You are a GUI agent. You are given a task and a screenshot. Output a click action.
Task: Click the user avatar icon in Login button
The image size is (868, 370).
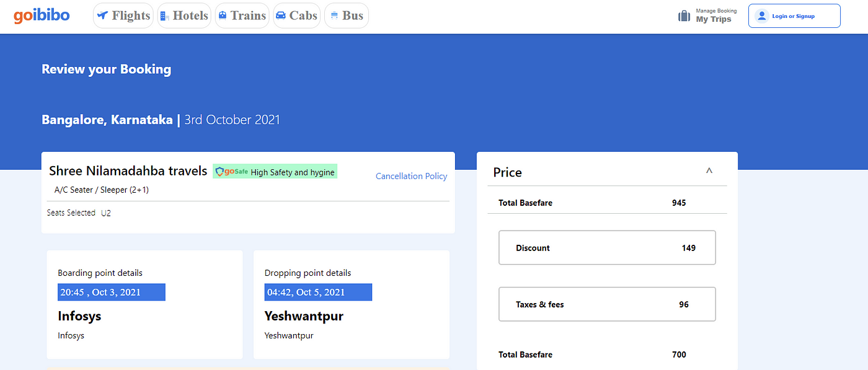click(762, 16)
